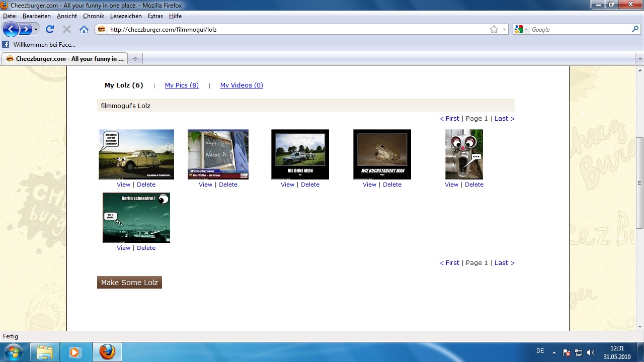Click Delete under the yellow car lol

pyautogui.click(x=146, y=185)
